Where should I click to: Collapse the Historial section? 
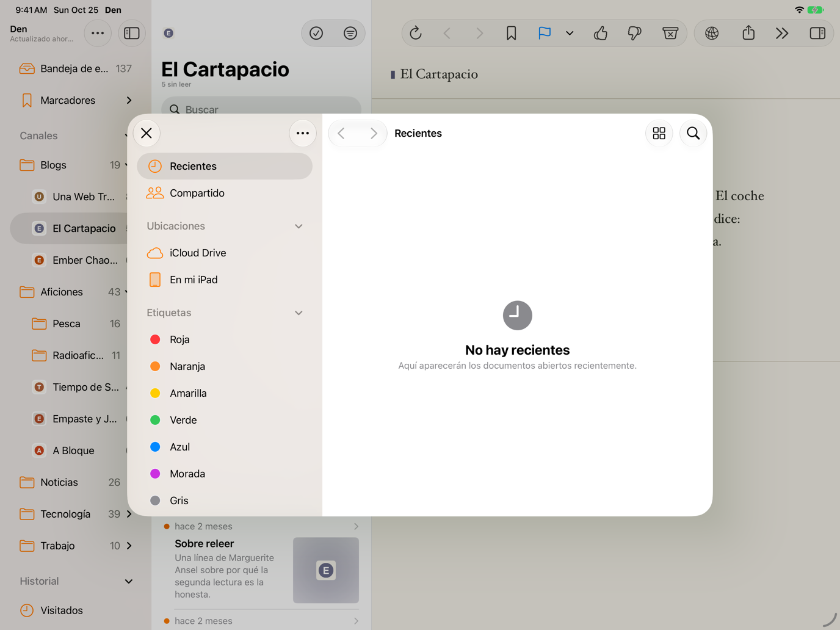click(x=129, y=581)
